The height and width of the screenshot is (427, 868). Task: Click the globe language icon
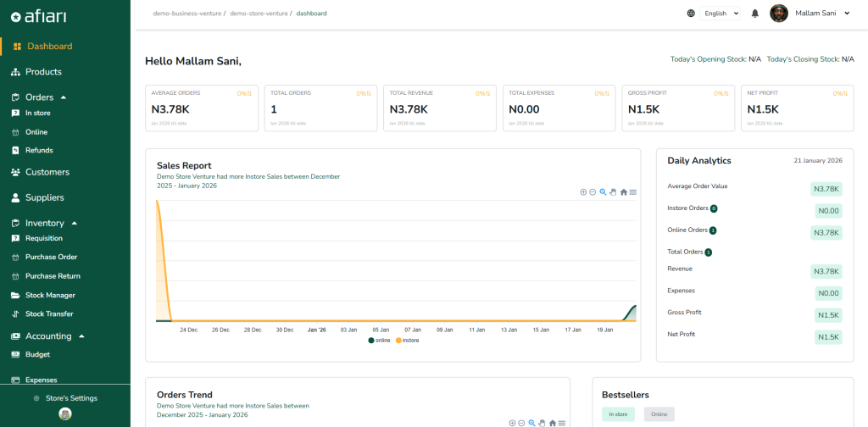coord(691,14)
